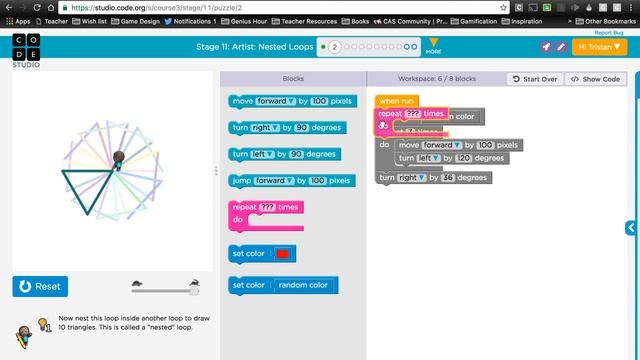Click the browser address bar URL
Viewport: 640px width, 360px height.
point(157,7)
